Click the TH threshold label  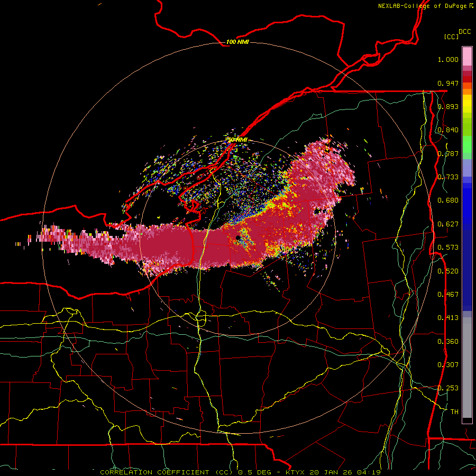point(454,412)
